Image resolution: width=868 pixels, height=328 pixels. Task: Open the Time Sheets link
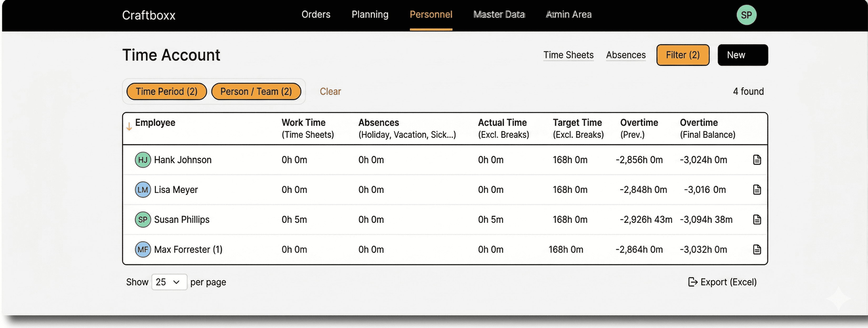click(568, 55)
